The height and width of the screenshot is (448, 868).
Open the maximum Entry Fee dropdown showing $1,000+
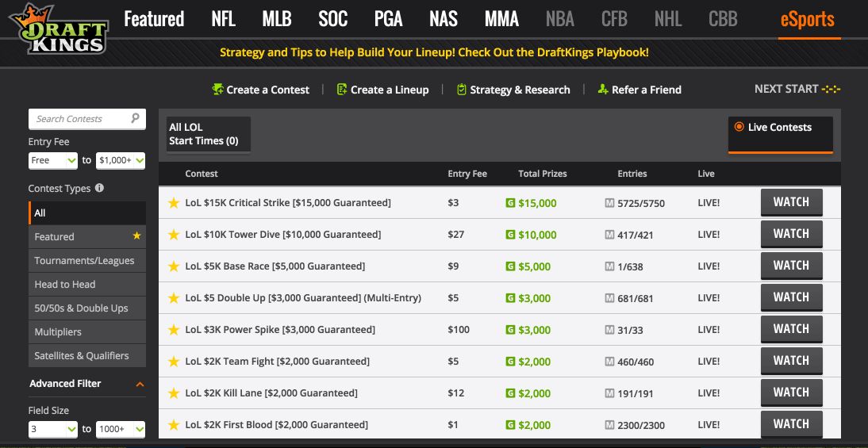click(121, 160)
